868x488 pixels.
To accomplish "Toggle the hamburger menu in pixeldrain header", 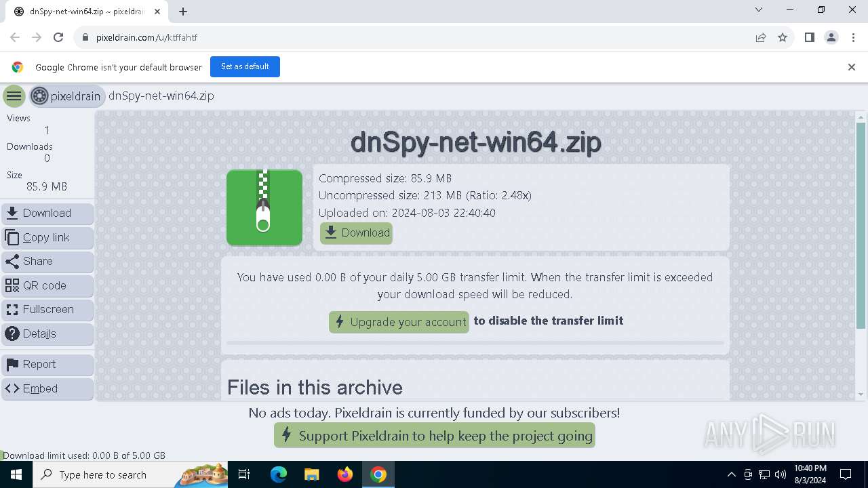I will (x=14, y=96).
